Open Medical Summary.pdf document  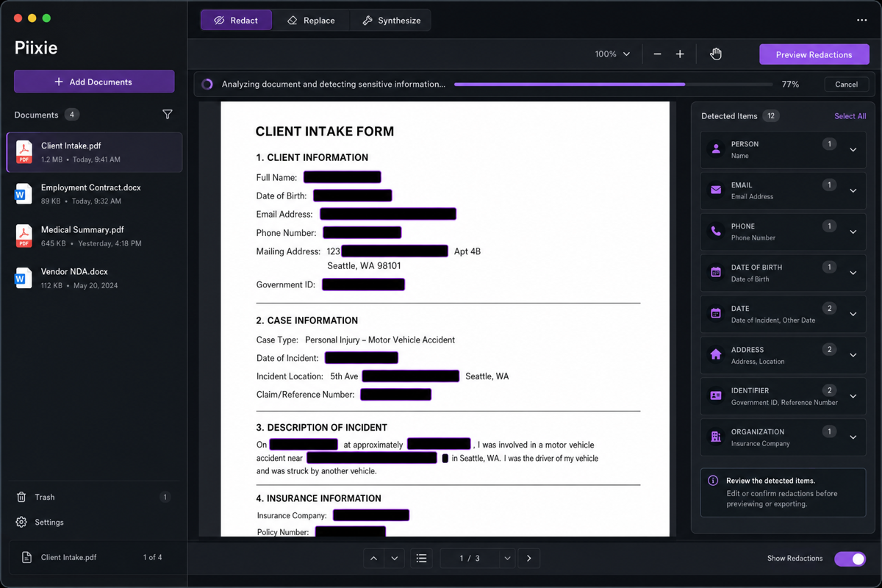coord(94,236)
